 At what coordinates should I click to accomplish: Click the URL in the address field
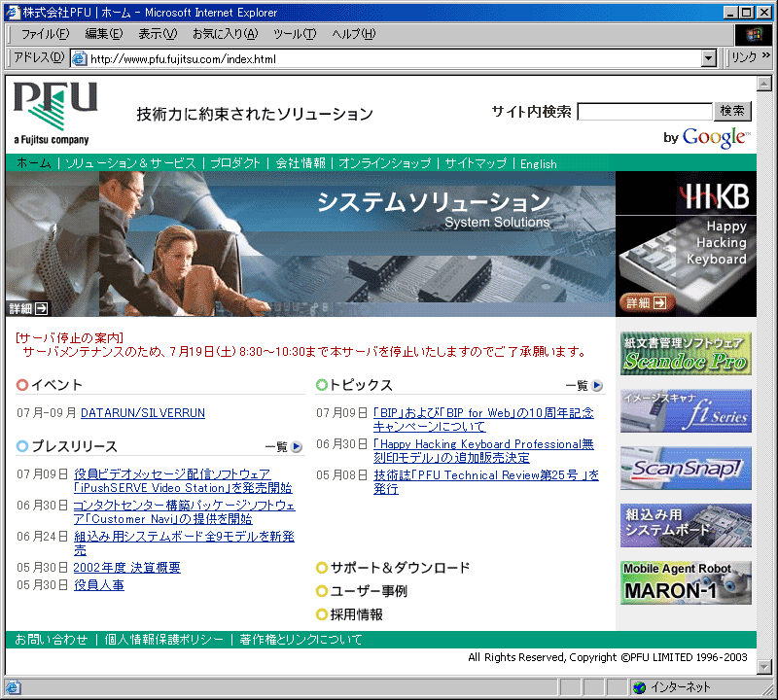(x=183, y=59)
